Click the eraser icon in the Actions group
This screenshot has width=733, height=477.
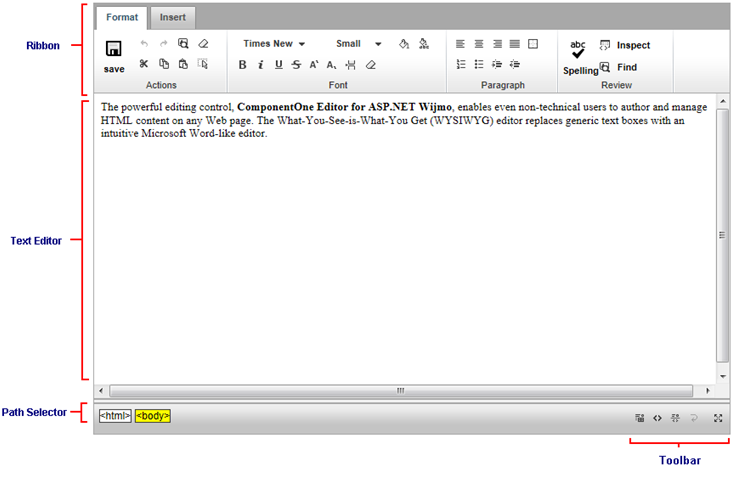(x=203, y=43)
